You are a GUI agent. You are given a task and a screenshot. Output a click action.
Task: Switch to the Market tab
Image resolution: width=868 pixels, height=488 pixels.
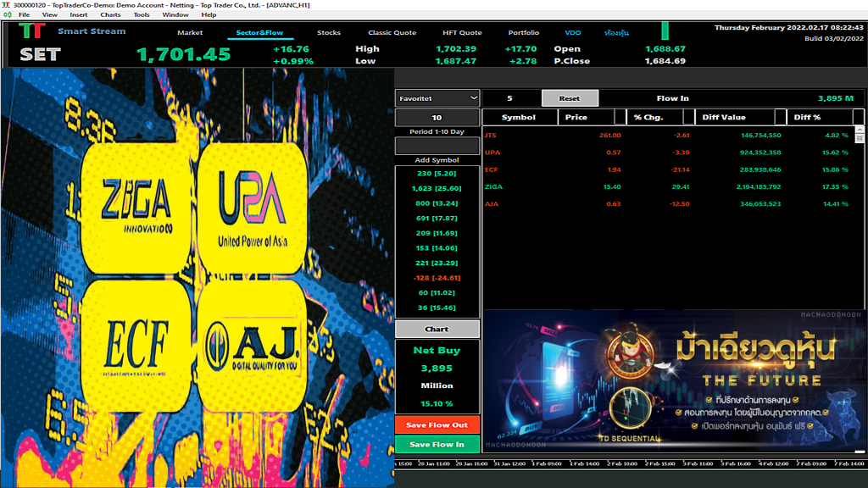pos(190,33)
